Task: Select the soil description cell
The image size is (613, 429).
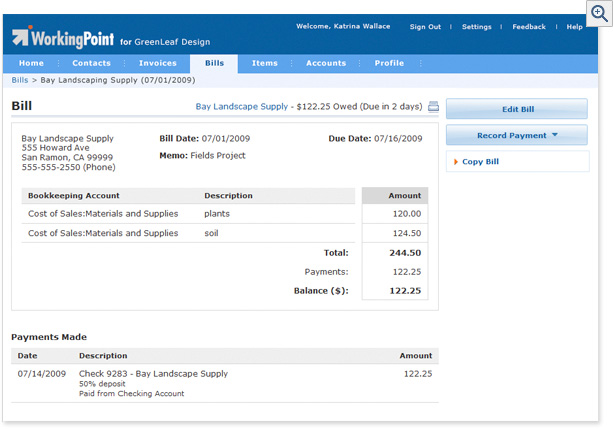Action: tap(211, 233)
